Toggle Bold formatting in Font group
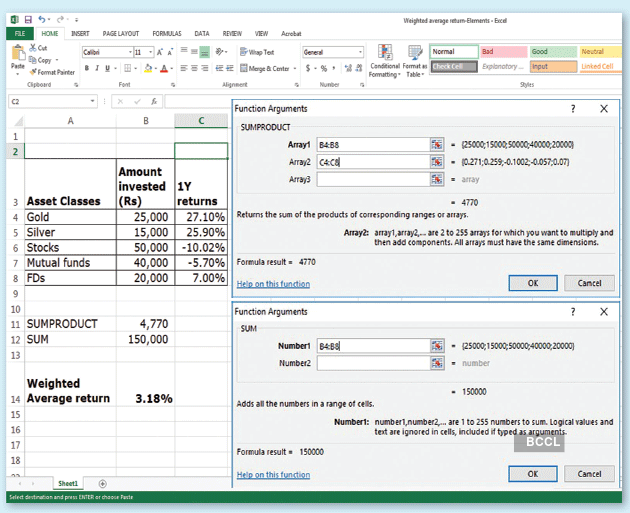Viewport: 630px width, 513px height. coord(87,68)
